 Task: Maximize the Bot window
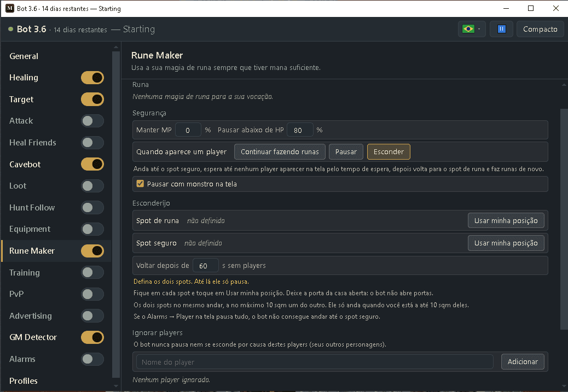click(x=531, y=8)
